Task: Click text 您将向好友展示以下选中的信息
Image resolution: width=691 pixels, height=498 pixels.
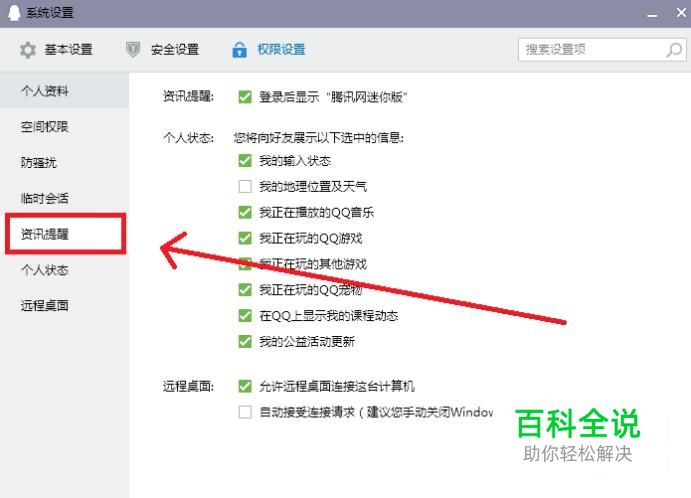Action: click(319, 138)
